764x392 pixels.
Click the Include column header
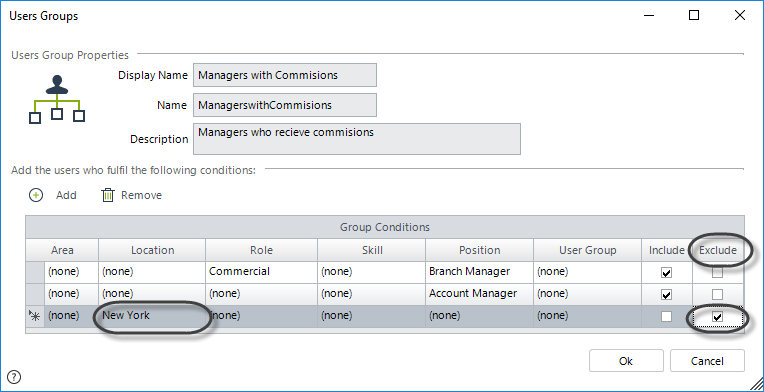tap(667, 250)
